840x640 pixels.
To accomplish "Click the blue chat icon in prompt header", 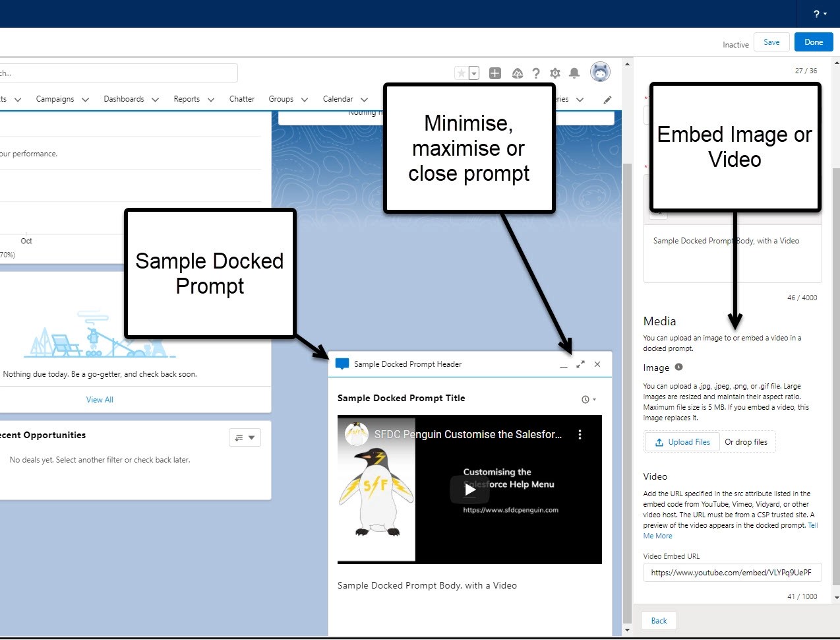I will tap(342, 364).
